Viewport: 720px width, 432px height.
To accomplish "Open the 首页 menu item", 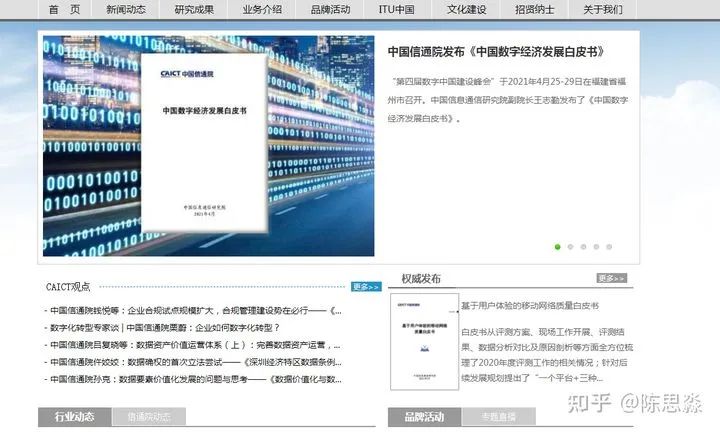I will (x=64, y=9).
